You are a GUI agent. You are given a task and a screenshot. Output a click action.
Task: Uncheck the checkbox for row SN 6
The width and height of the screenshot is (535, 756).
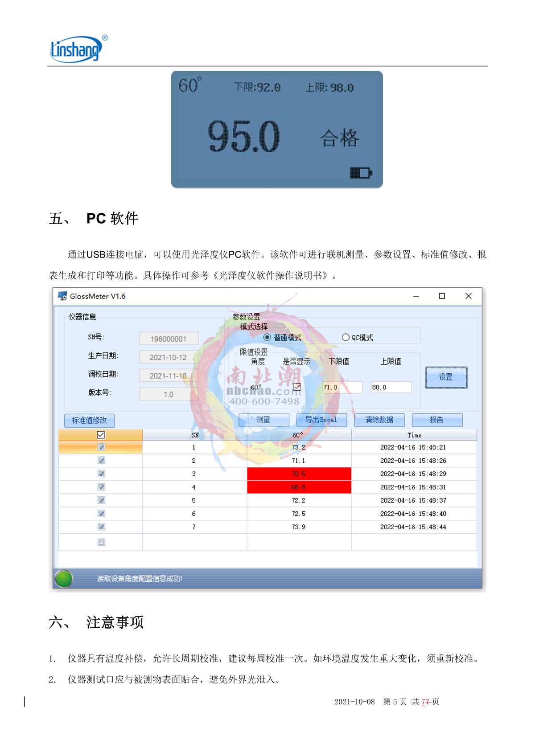[x=101, y=514]
